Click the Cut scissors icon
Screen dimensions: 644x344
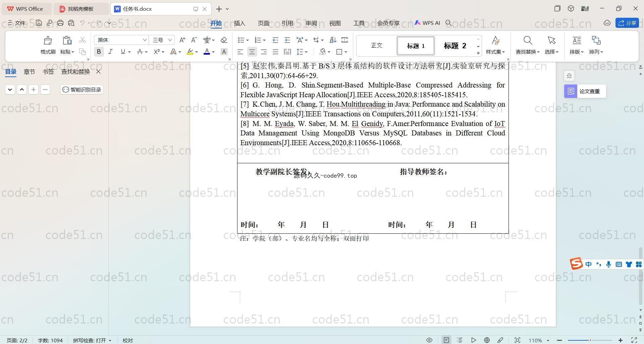(82, 40)
